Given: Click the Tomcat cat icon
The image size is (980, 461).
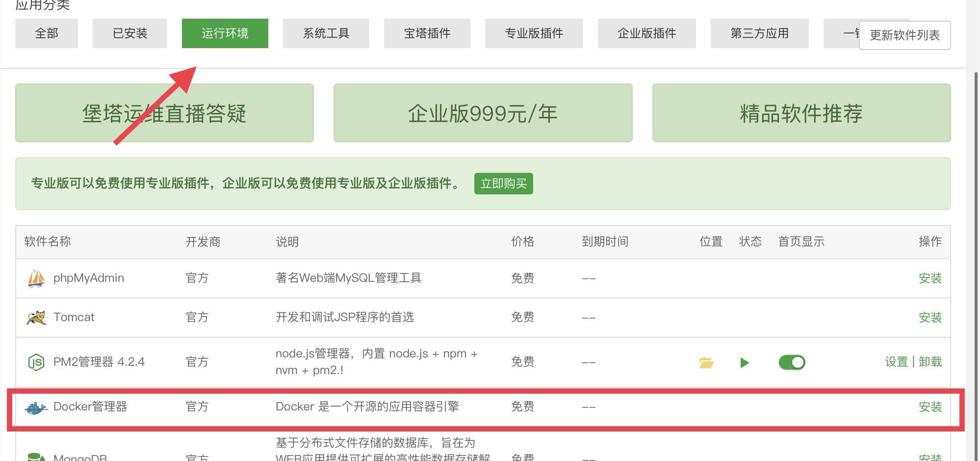Looking at the screenshot, I should (36, 318).
